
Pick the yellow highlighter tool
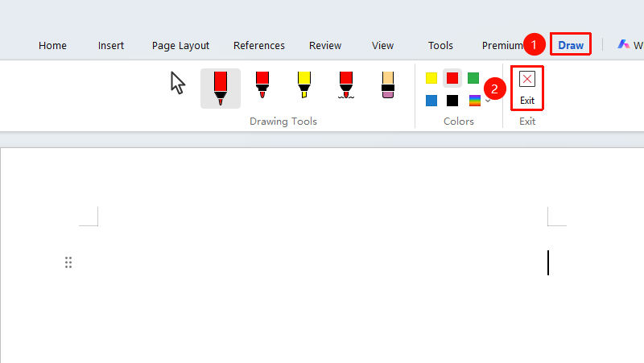pyautogui.click(x=304, y=85)
